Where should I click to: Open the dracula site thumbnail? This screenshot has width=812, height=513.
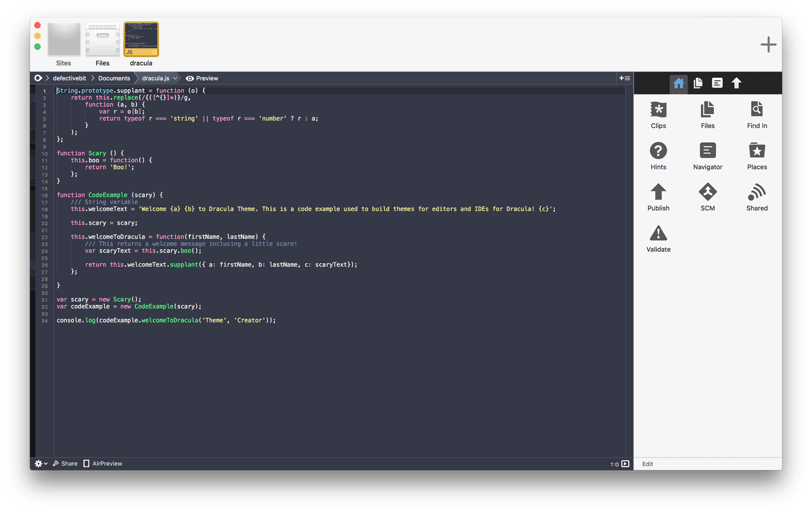[x=141, y=39]
